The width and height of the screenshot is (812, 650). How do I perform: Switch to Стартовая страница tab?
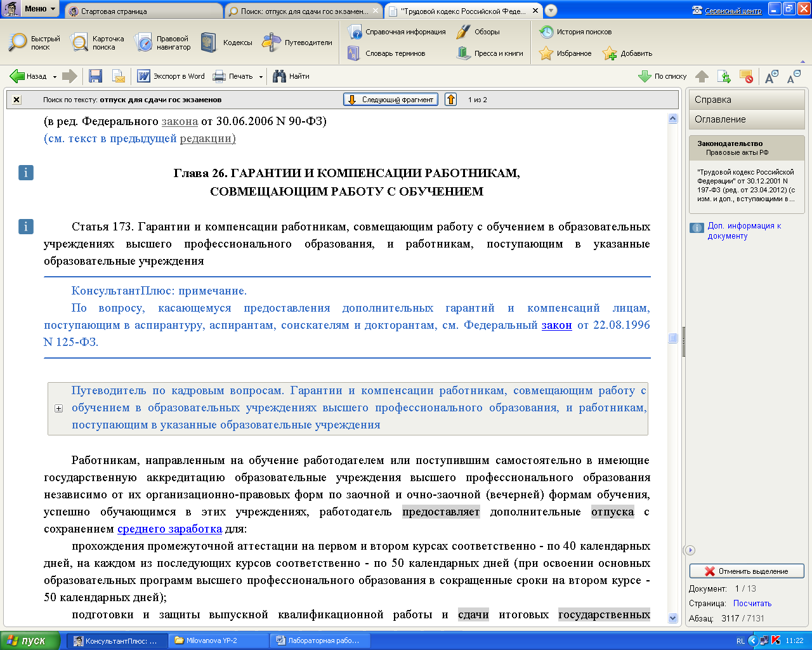143,11
